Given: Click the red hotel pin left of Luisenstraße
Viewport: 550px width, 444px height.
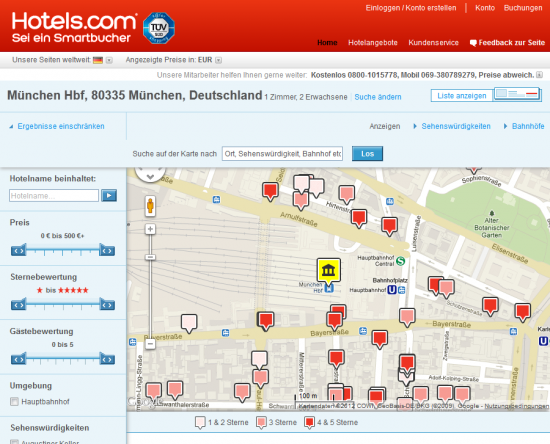Looking at the screenshot, I should pos(389,226).
